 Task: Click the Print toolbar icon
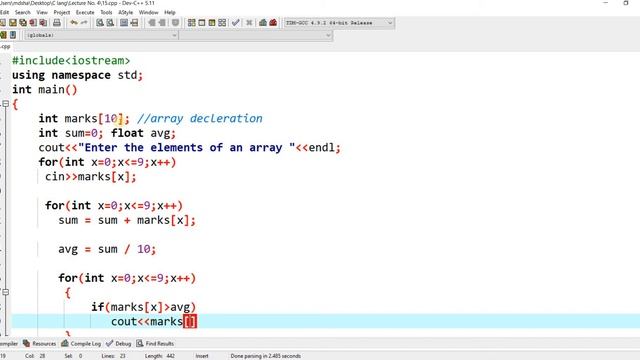pos(57,23)
